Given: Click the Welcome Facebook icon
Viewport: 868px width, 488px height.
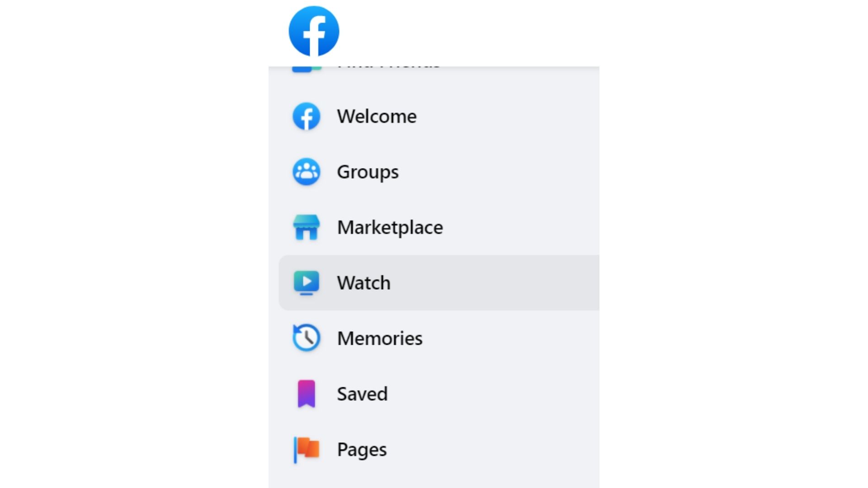Looking at the screenshot, I should pyautogui.click(x=307, y=116).
